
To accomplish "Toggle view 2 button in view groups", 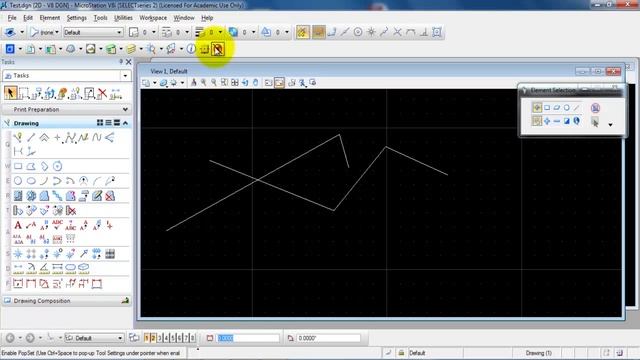I will (x=153, y=338).
